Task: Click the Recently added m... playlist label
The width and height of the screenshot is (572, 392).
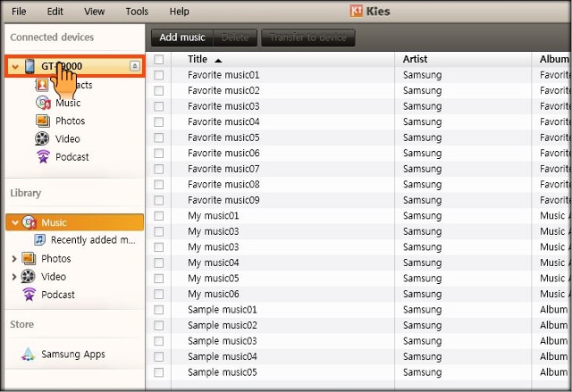Action: point(93,240)
